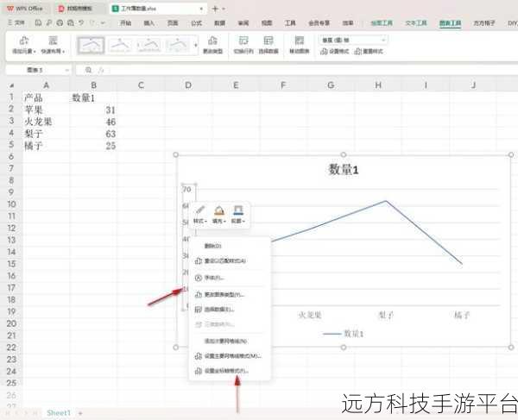Open the 填充 fill mini toolbar dropdown
This screenshot has height=420, width=518.
218,215
